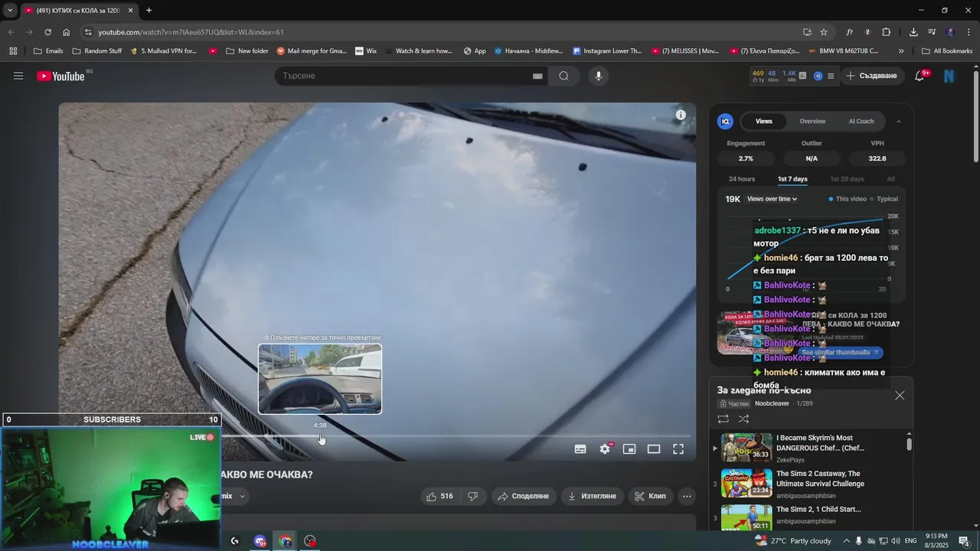Toggle microphone in system tray

pyautogui.click(x=858, y=541)
